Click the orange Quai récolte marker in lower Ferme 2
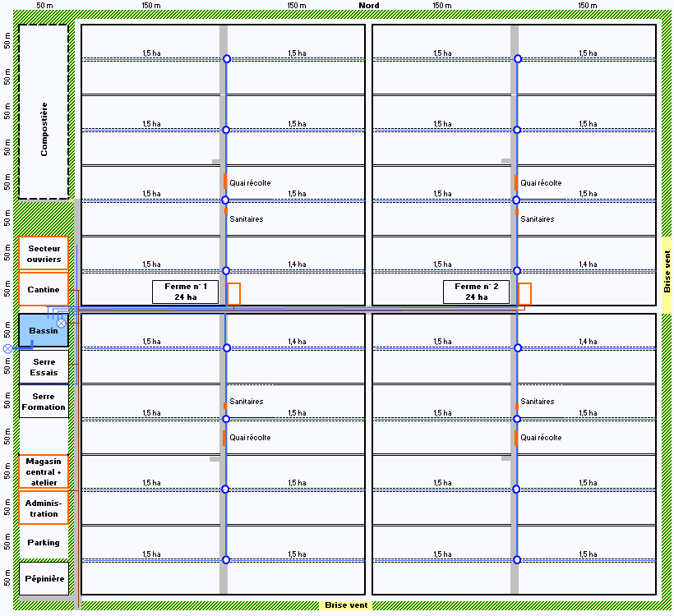This screenshot has height=616, width=674. point(516,438)
